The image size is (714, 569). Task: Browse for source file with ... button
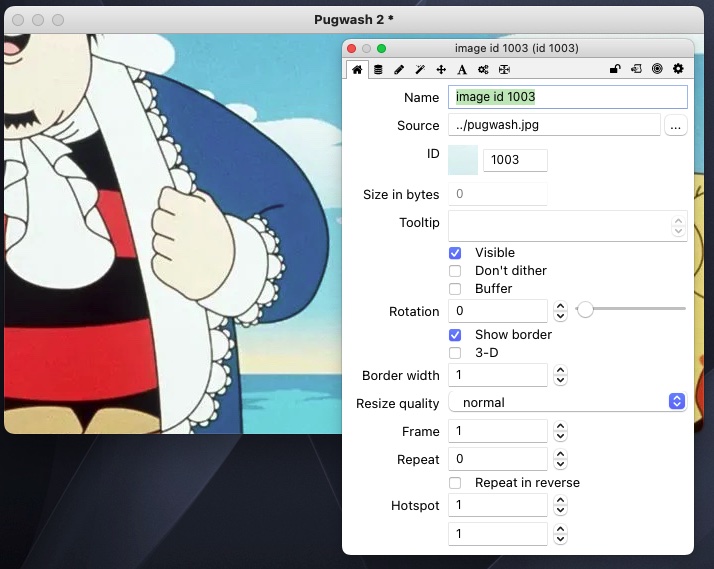[x=676, y=125]
